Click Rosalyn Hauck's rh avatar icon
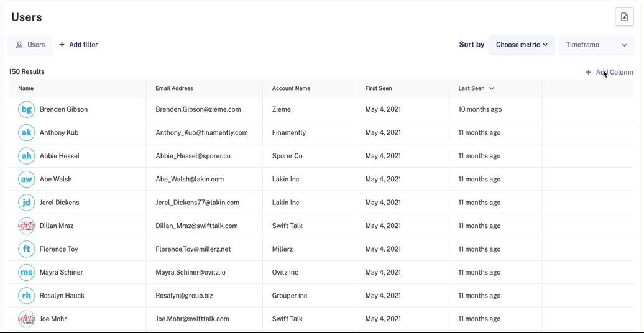This screenshot has height=333, width=644. (x=26, y=296)
